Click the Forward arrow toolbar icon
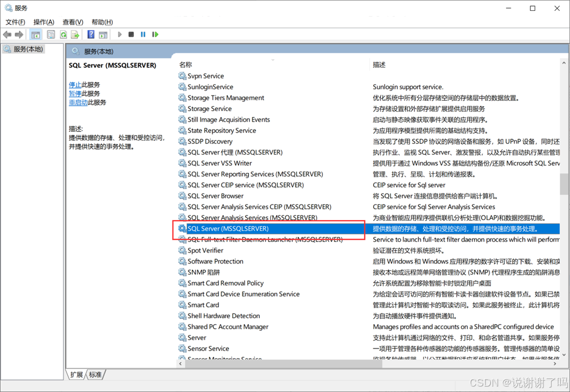Screen dimensions: 570x392 [19, 35]
